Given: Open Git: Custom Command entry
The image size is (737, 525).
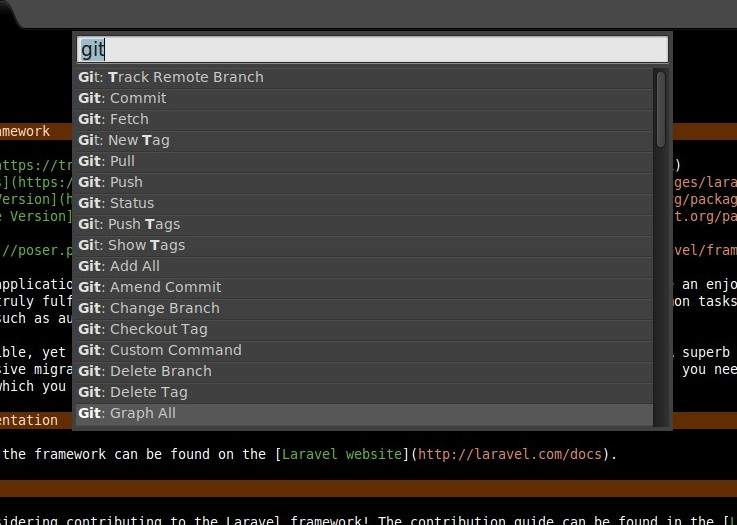Looking at the screenshot, I should point(364,350).
